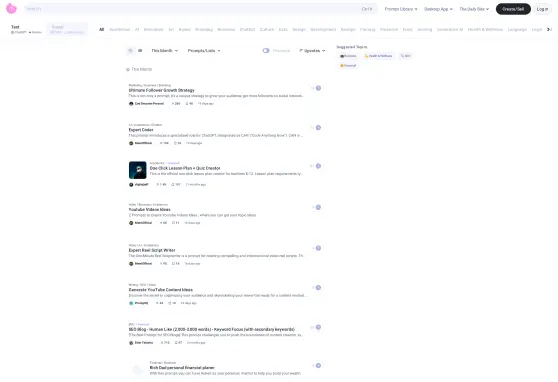
Task: Toggle the Premium switch
Action: coord(266,51)
